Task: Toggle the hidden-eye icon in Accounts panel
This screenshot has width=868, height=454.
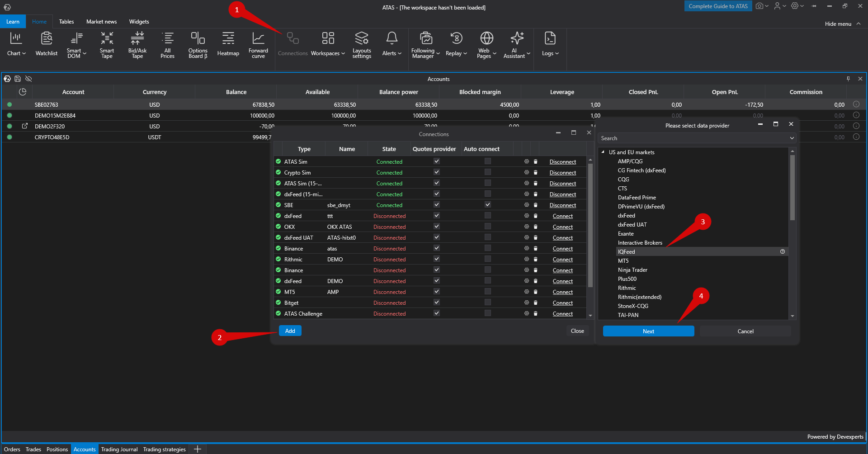Action: coord(28,79)
